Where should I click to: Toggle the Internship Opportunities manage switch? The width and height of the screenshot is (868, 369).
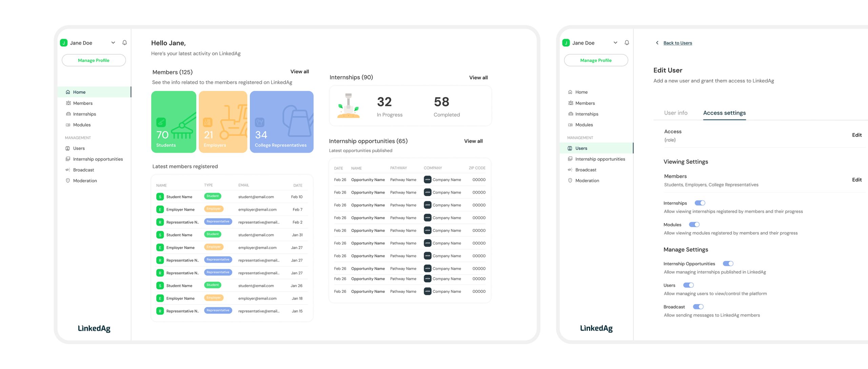[x=728, y=264]
